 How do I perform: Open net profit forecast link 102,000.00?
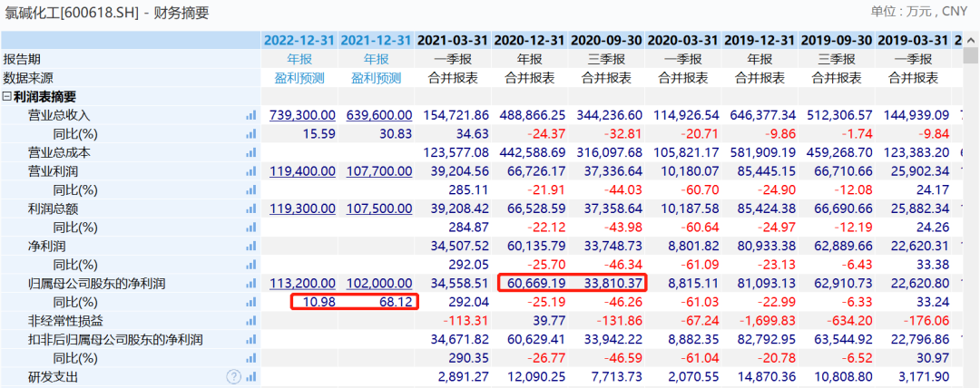[379, 285]
